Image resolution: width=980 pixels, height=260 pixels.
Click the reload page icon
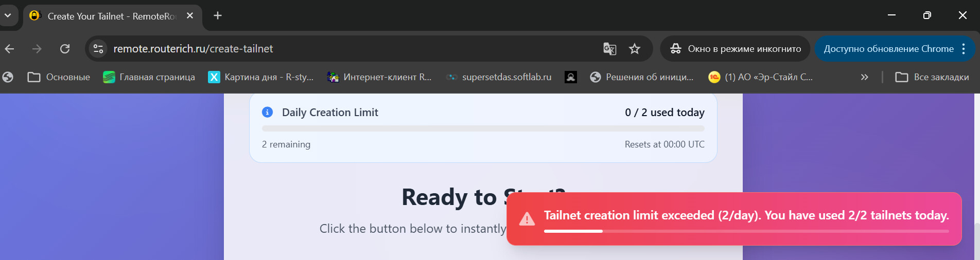tap(65, 49)
